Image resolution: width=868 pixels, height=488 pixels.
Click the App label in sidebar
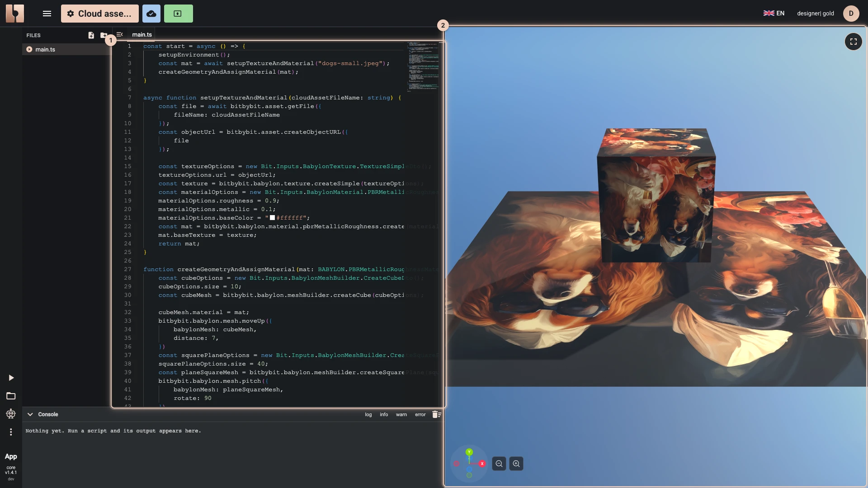(x=11, y=456)
